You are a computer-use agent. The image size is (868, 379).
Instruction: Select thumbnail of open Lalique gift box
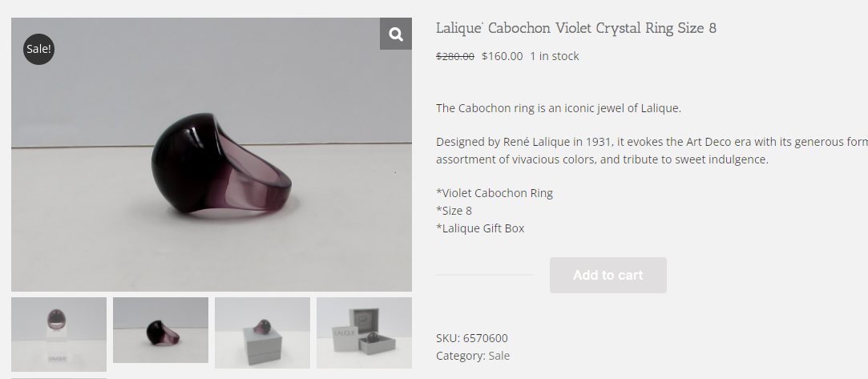click(364, 333)
